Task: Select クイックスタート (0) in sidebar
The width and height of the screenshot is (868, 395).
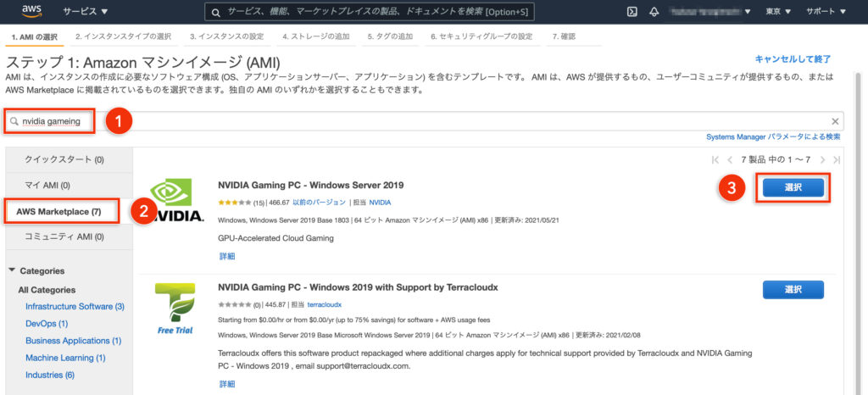Action: click(70, 159)
